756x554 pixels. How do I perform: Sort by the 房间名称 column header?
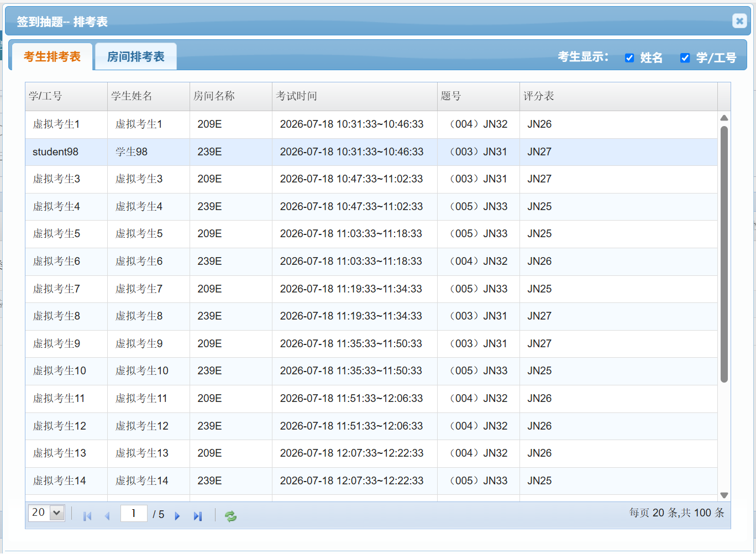click(x=231, y=96)
